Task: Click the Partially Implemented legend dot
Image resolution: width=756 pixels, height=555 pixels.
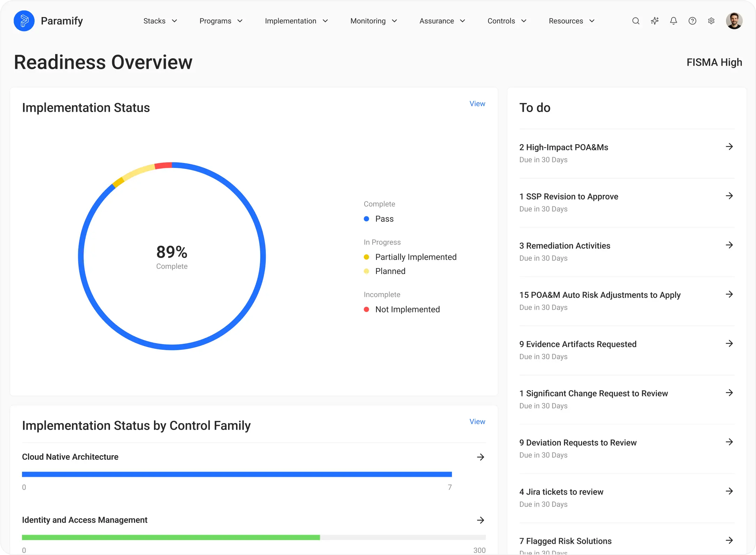Action: pos(366,257)
